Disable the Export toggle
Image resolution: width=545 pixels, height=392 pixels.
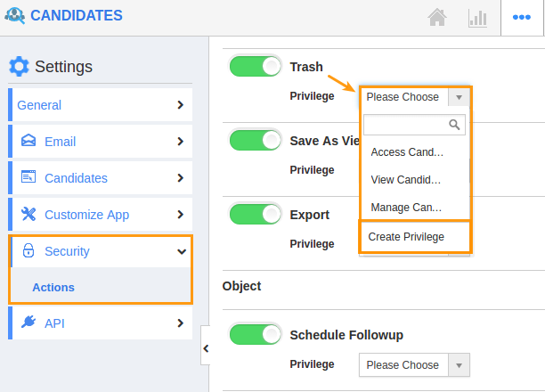255,214
